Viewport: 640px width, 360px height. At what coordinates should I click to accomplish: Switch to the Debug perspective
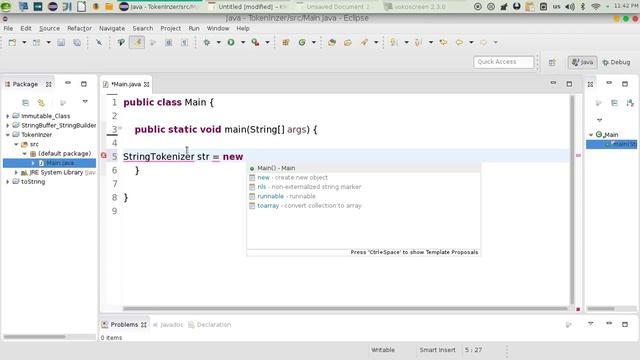pyautogui.click(x=616, y=62)
